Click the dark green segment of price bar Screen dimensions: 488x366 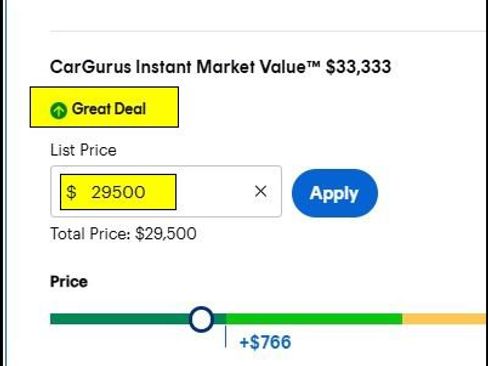pos(120,319)
